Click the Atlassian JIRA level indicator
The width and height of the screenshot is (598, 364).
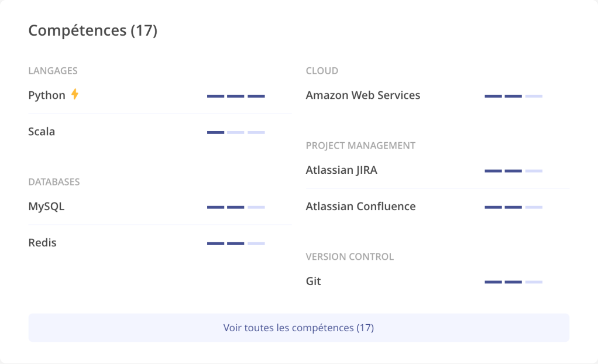513,171
